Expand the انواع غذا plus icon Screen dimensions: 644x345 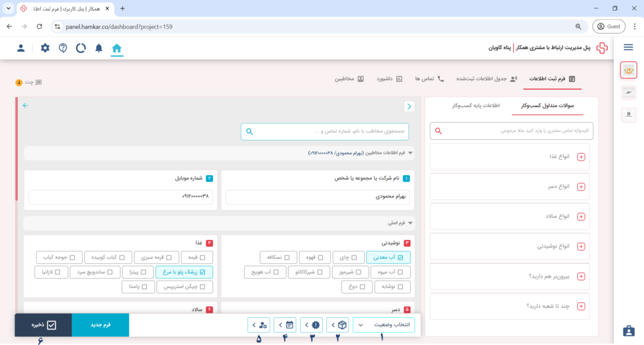pos(581,157)
